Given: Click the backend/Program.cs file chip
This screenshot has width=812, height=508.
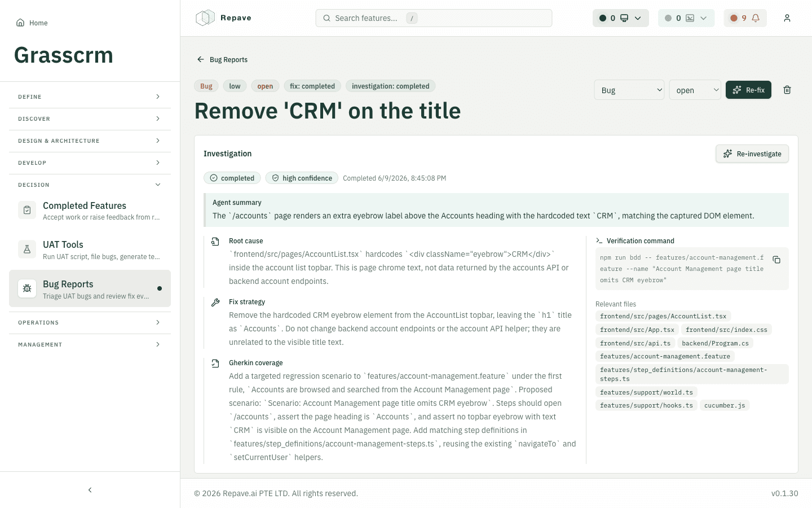Looking at the screenshot, I should pos(716,343).
